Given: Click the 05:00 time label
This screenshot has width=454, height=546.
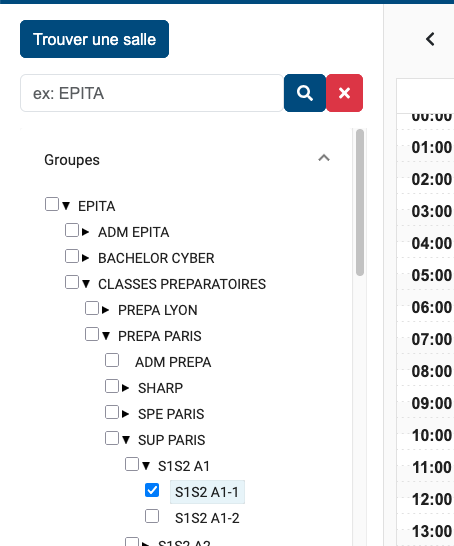Looking at the screenshot, I should click(x=432, y=275).
